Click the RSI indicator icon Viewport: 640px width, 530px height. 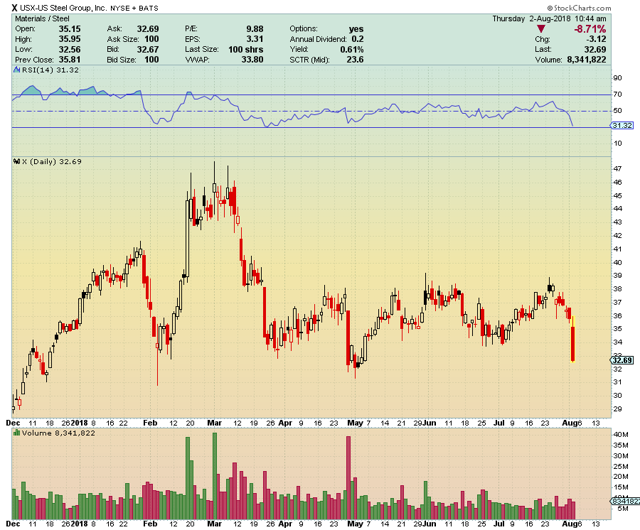pyautogui.click(x=17, y=70)
